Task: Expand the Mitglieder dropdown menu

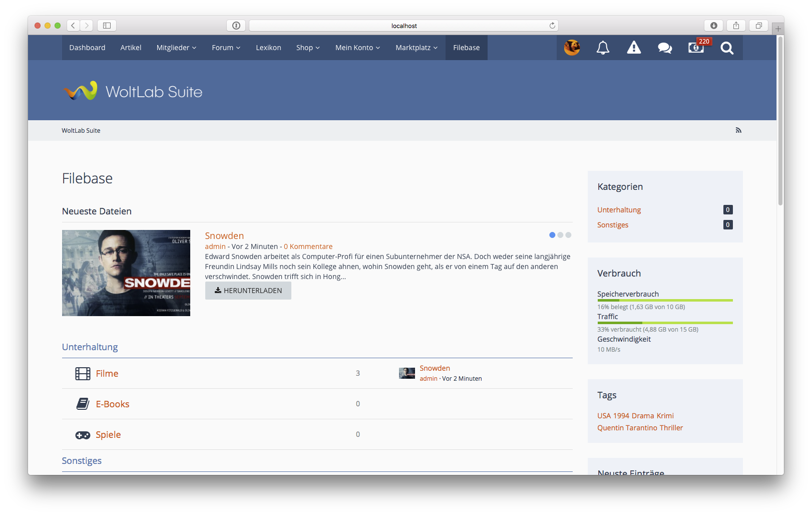Action: [176, 48]
